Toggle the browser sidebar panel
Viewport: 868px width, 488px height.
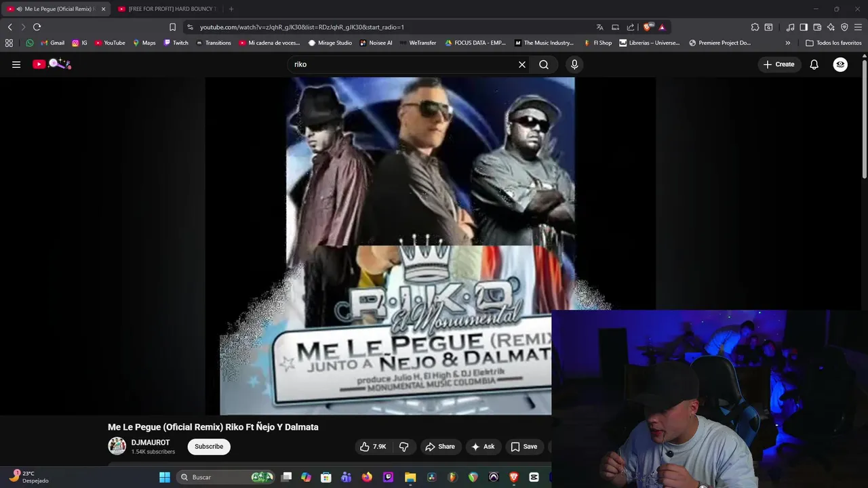pos(804,27)
